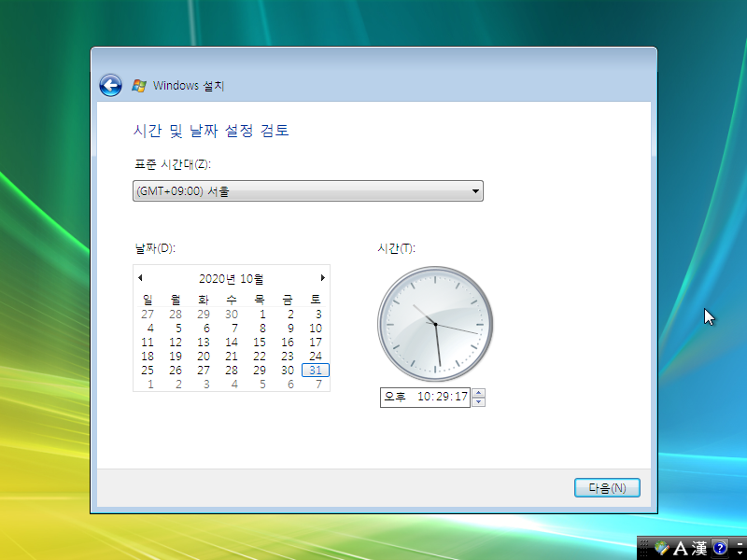
Task: Show previous month in the calendar
Action: [x=140, y=277]
